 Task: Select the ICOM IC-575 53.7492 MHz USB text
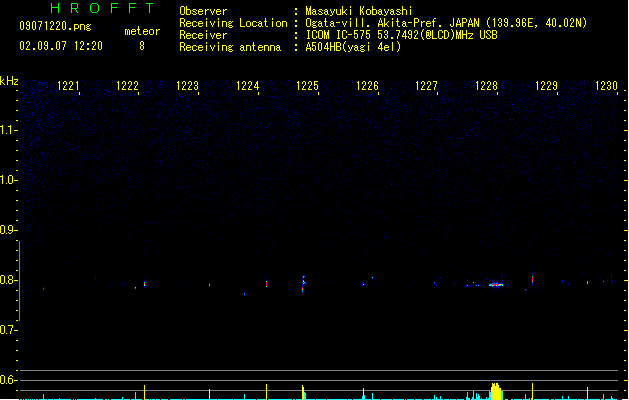(x=402, y=35)
